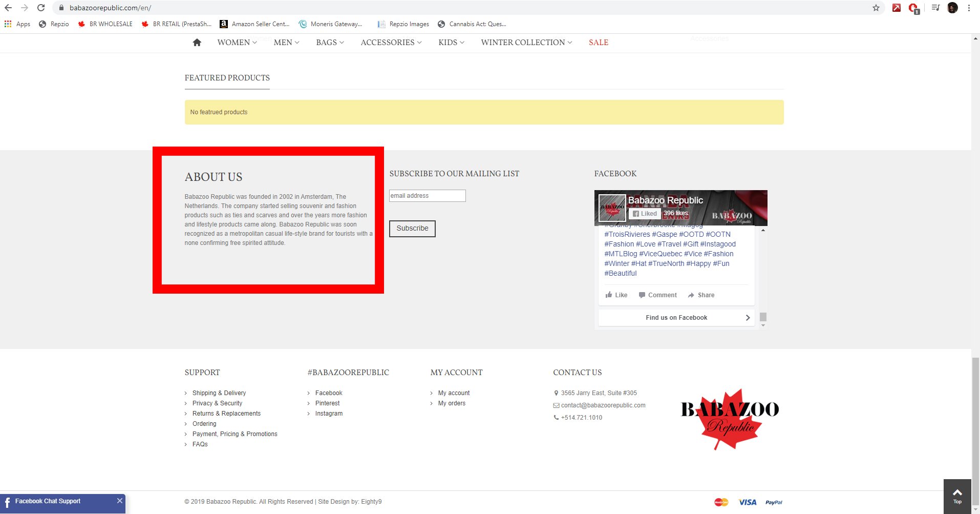Open Shipping & Delivery link
Image resolution: width=980 pixels, height=514 pixels.
point(219,393)
